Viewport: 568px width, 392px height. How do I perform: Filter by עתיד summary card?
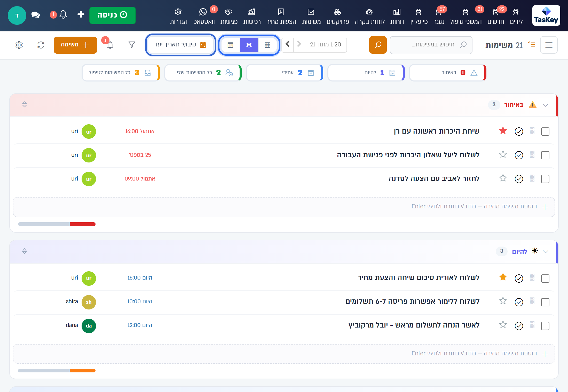[x=285, y=73]
